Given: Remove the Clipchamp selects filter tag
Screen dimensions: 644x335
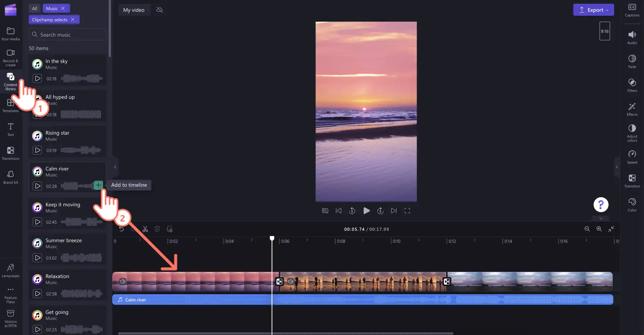Looking at the screenshot, I should pos(72,19).
